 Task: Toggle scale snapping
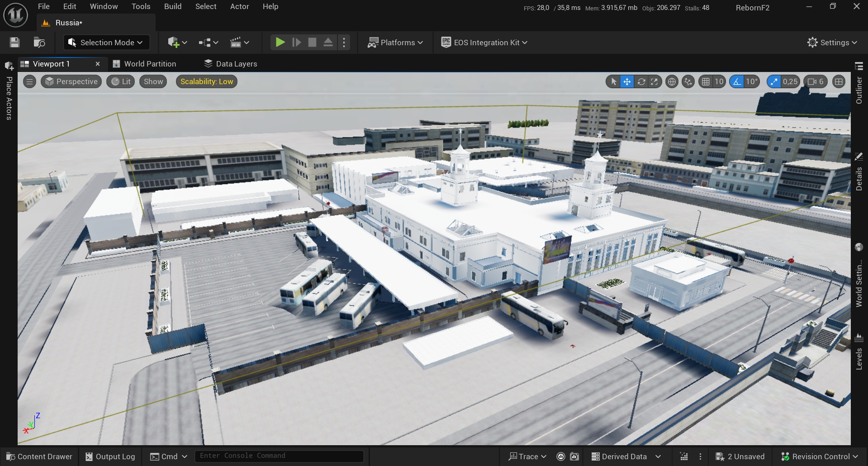click(774, 82)
